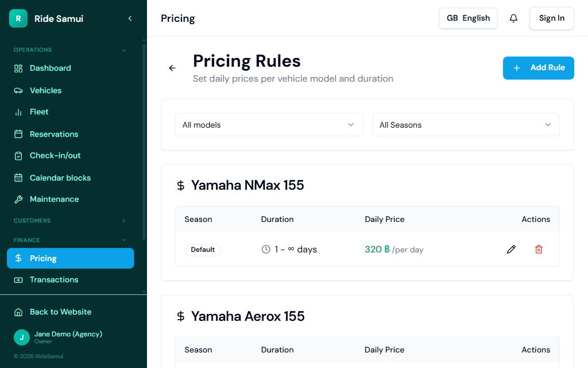Click the Jane Demo (Agency) profile name
The width and height of the screenshot is (588, 368).
coord(68,334)
